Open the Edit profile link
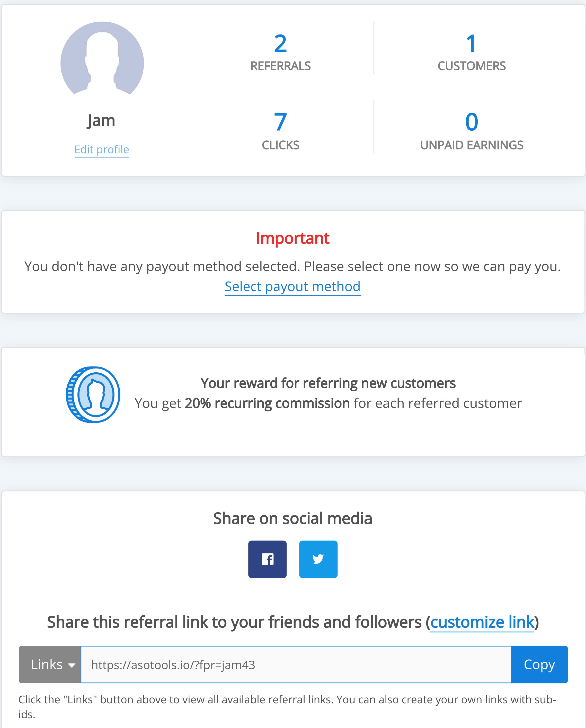The image size is (586, 728). pyautogui.click(x=102, y=149)
